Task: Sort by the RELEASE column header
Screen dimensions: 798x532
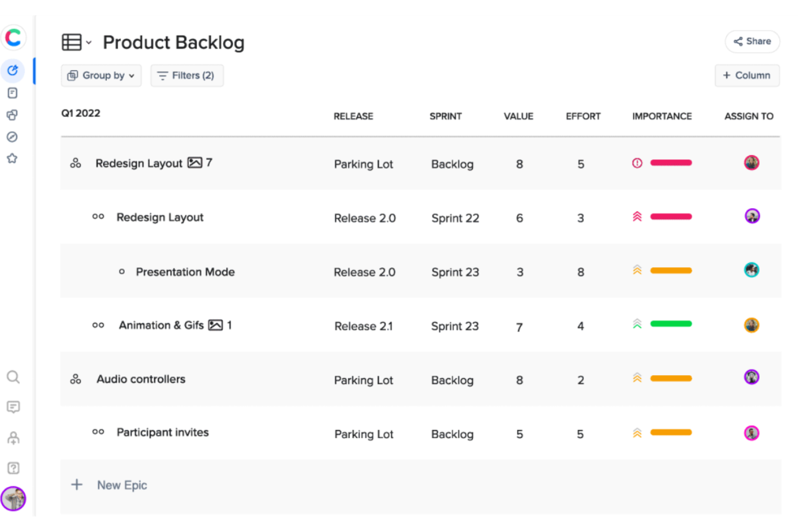Action: click(353, 116)
